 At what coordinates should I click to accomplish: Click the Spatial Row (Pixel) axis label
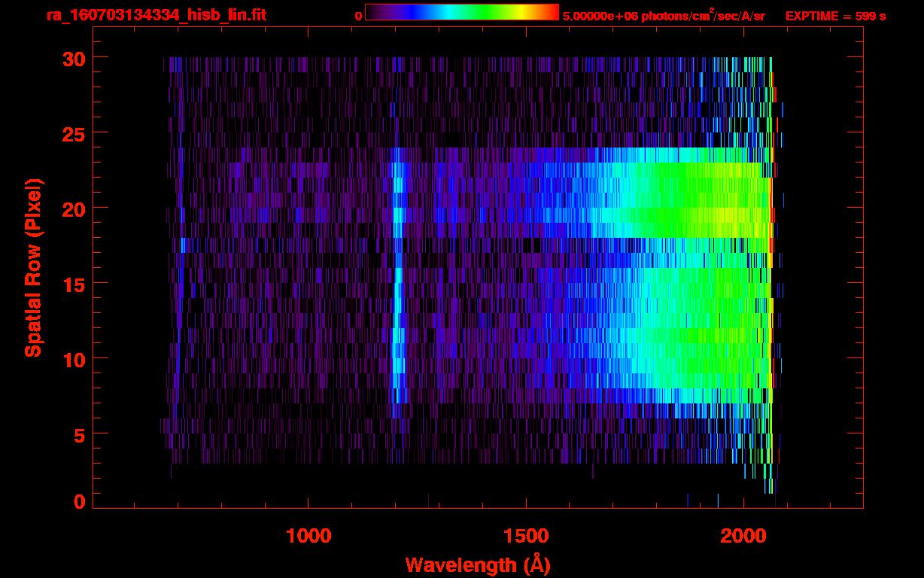(33, 267)
